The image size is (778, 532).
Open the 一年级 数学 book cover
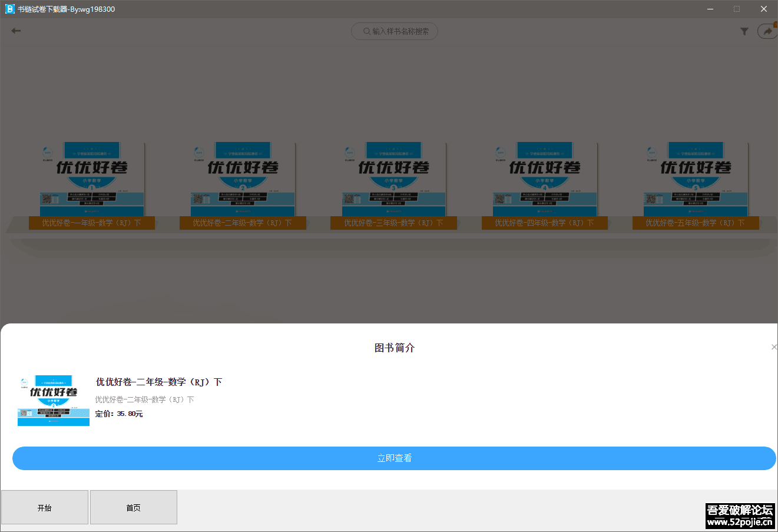(x=92, y=179)
